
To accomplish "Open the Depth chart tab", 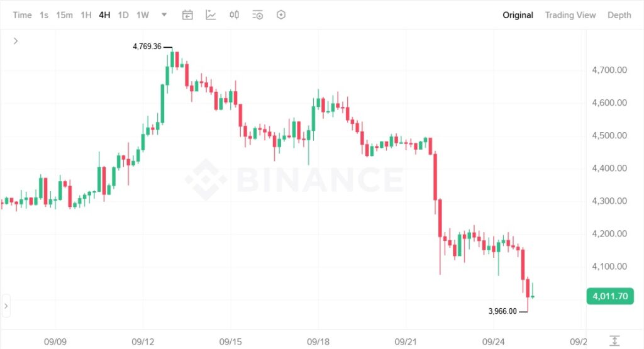I will click(x=619, y=15).
